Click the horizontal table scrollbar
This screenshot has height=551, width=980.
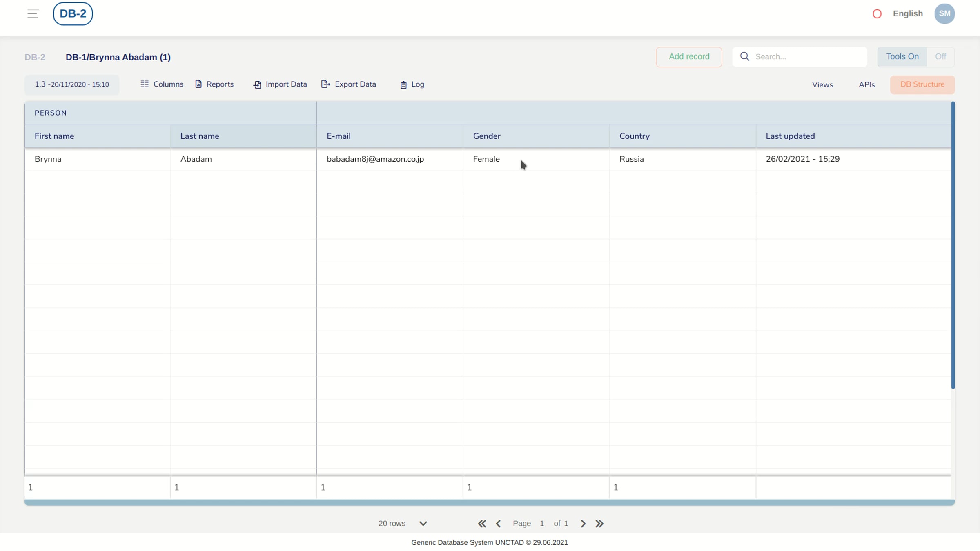[x=490, y=502]
